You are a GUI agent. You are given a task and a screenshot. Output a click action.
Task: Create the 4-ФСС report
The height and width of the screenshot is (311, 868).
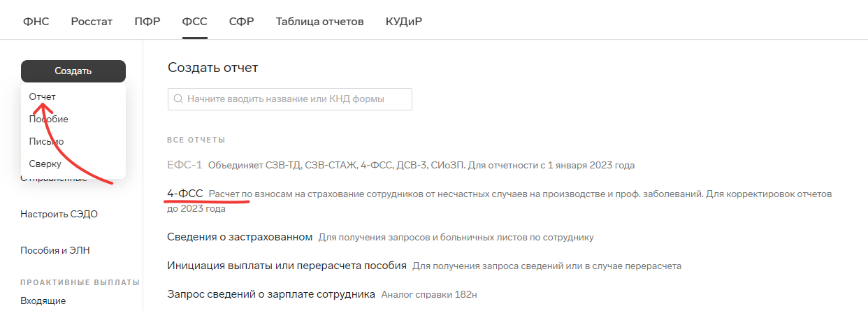(185, 192)
